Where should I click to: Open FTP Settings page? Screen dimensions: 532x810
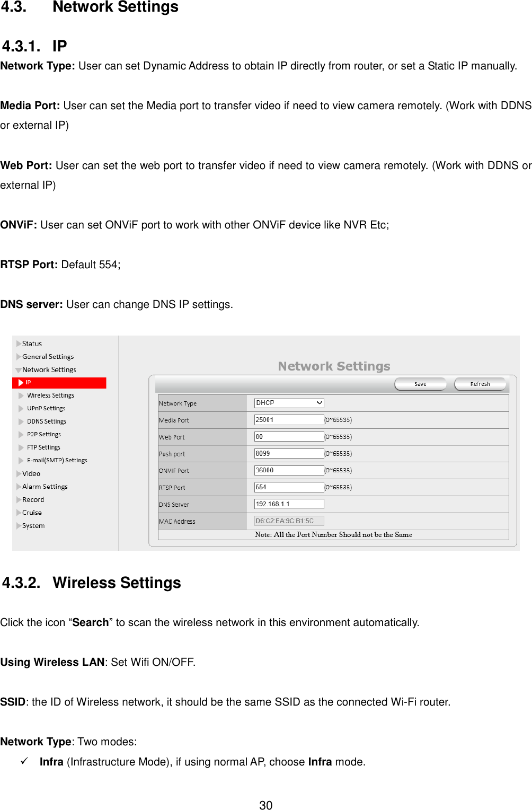43,447
